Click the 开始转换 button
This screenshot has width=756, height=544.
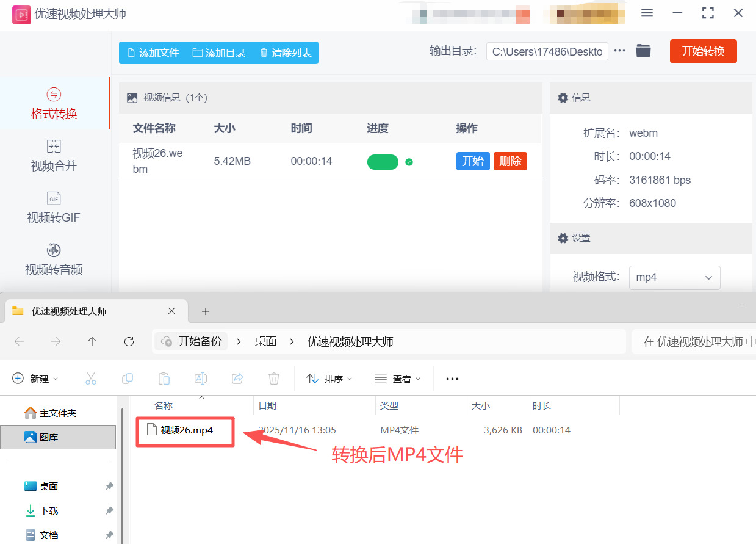point(703,51)
